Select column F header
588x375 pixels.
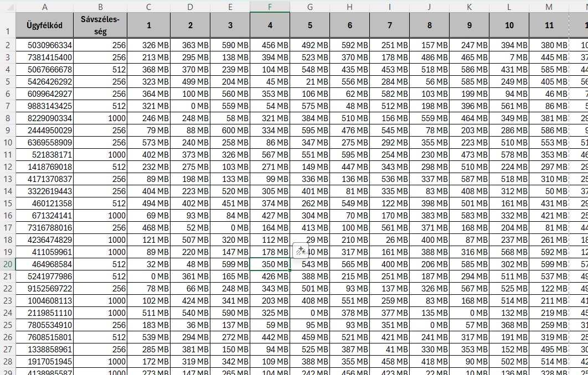pyautogui.click(x=270, y=7)
